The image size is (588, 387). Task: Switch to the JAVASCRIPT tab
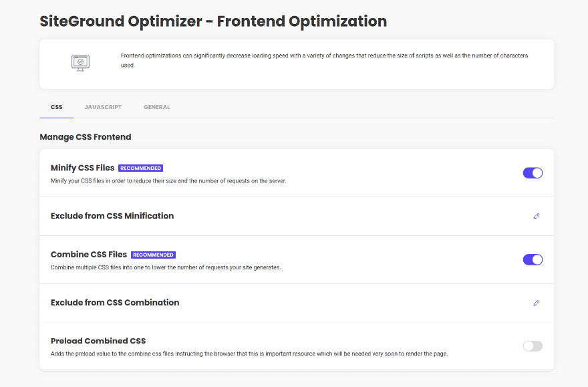click(x=103, y=107)
